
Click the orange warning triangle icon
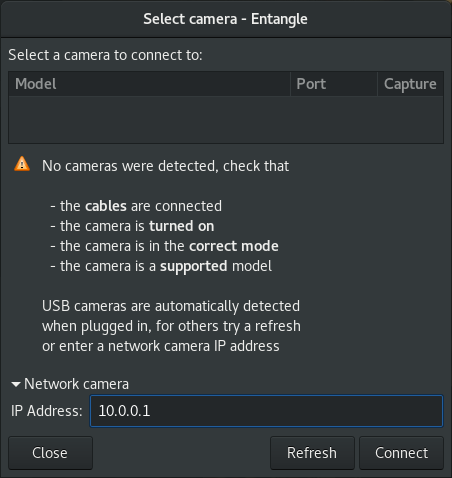(22, 164)
